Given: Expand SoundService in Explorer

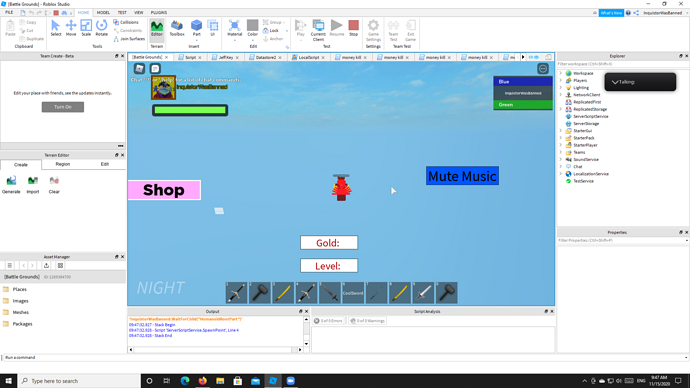Looking at the screenshot, I should pyautogui.click(x=561, y=159).
